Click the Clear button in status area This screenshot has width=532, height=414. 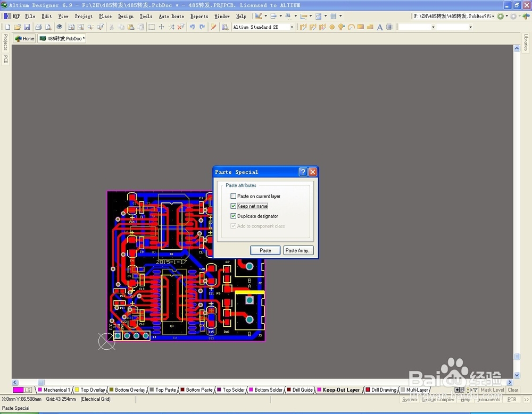(513, 390)
